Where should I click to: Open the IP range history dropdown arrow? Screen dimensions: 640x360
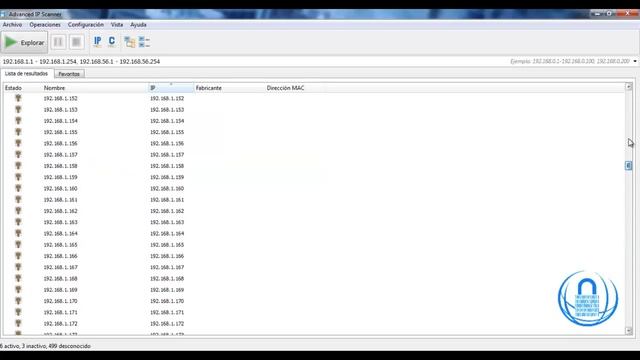pos(635,61)
